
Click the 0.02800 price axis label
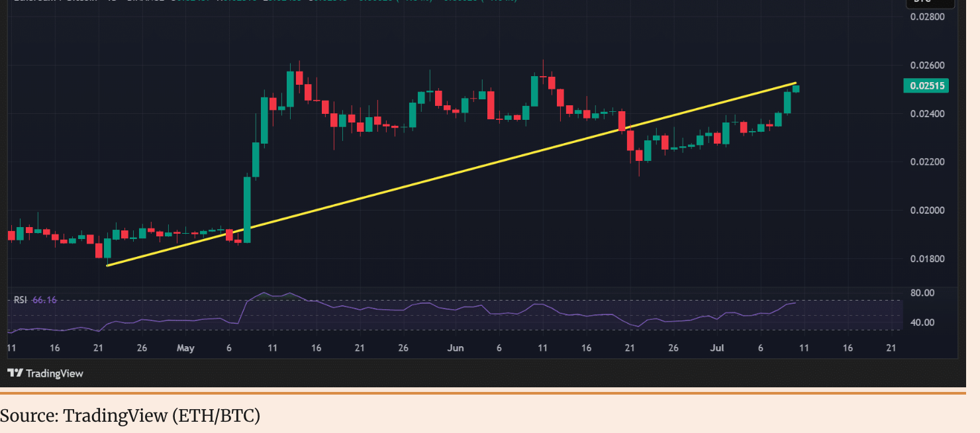(x=926, y=17)
